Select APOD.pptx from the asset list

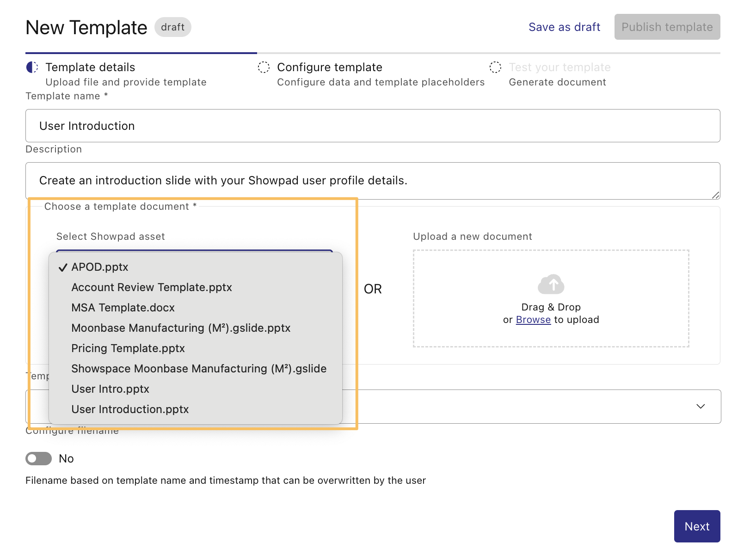(x=195, y=267)
